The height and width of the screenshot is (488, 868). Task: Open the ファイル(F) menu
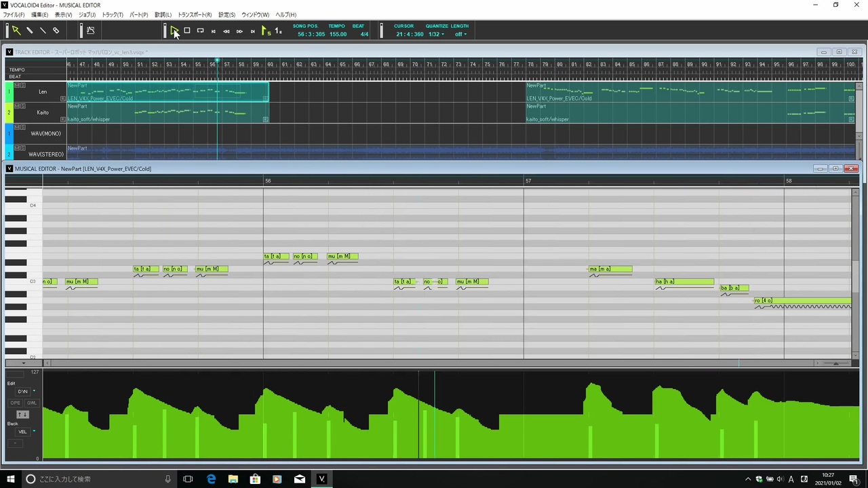[x=14, y=15]
